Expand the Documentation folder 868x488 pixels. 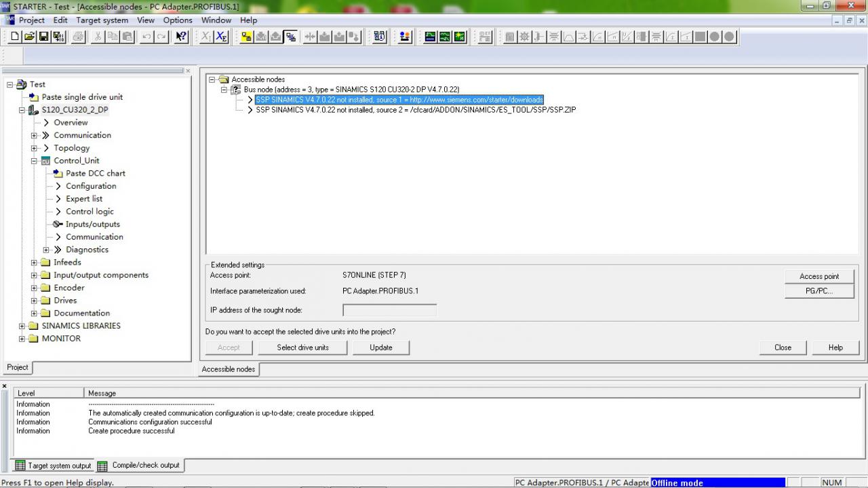[34, 313]
